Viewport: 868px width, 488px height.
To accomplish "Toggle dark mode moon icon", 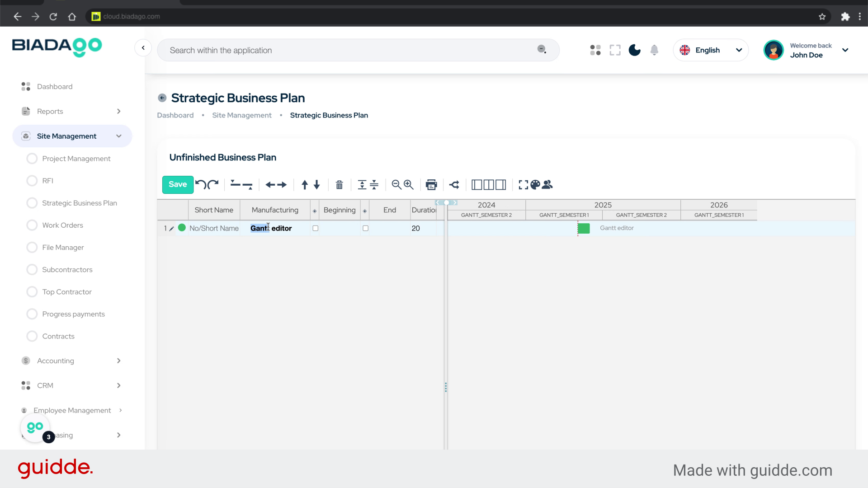I will pyautogui.click(x=635, y=50).
